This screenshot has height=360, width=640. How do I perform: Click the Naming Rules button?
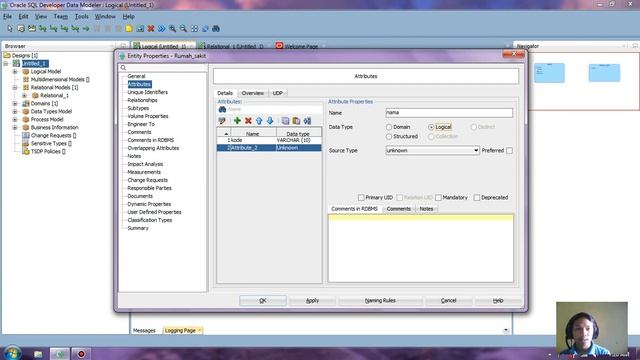coord(380,300)
